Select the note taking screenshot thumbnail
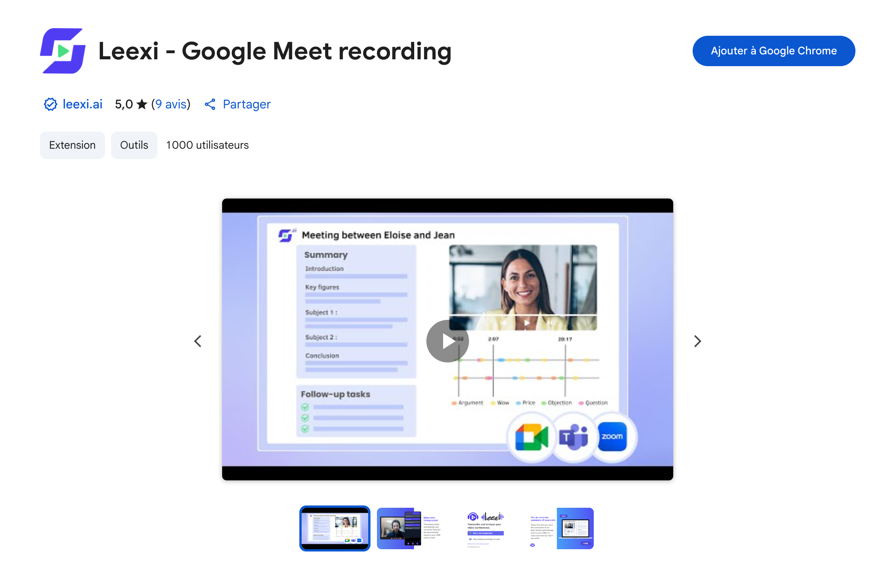The width and height of the screenshot is (887, 588). tap(410, 528)
